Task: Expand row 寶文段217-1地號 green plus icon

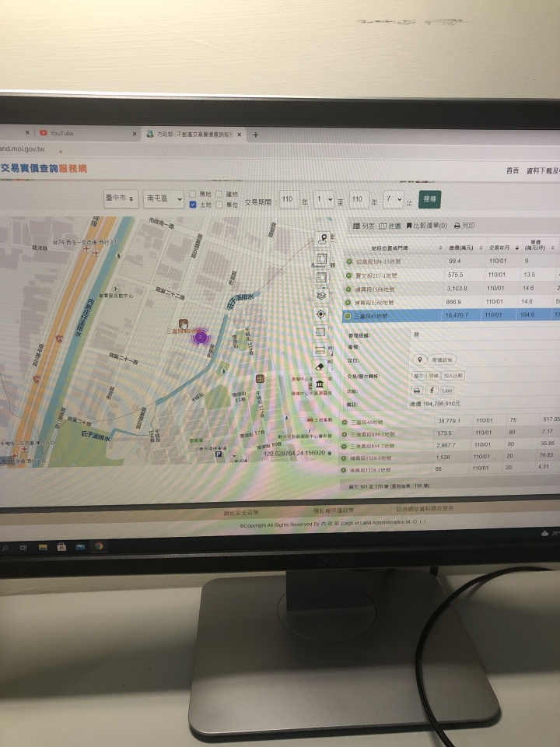Action: click(349, 275)
